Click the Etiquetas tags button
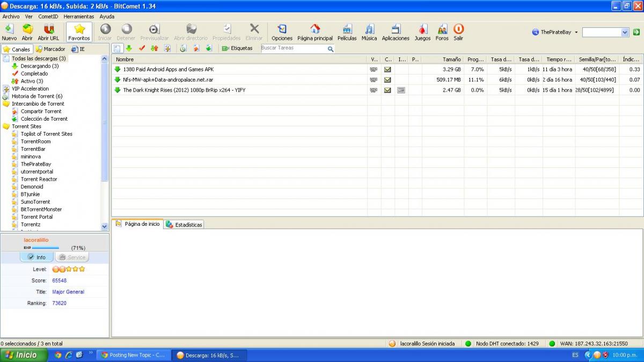644x362 pixels. coord(237,48)
